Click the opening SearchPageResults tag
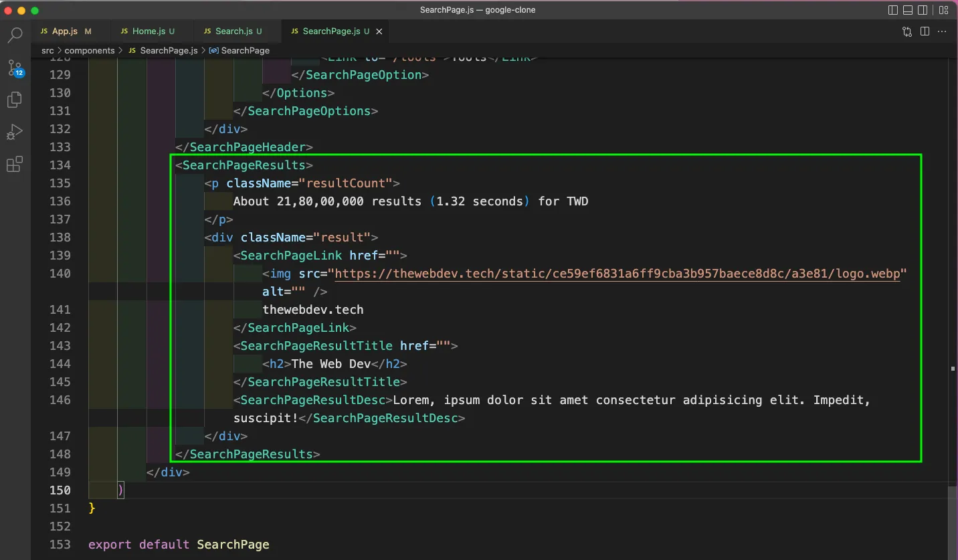958x560 pixels. [244, 165]
